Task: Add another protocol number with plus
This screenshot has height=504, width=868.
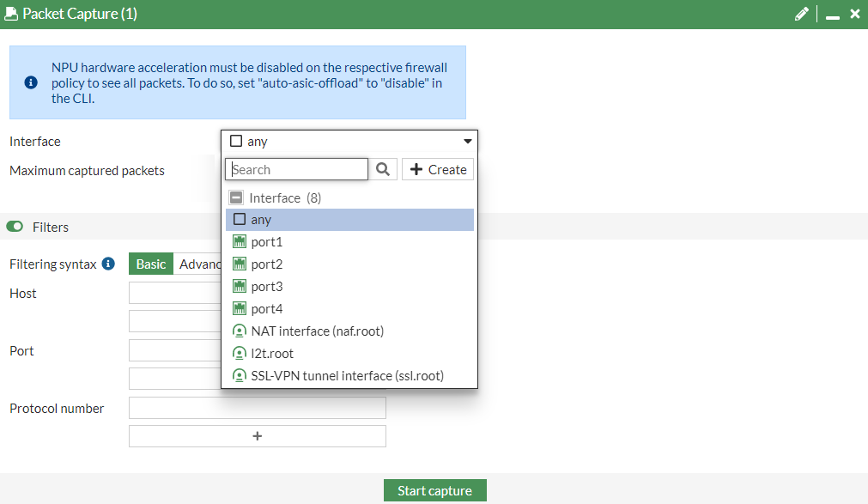Action: pyautogui.click(x=258, y=436)
